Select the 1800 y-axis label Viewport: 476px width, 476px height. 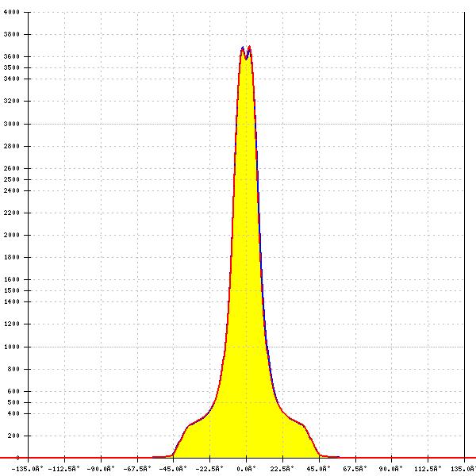[12, 257]
